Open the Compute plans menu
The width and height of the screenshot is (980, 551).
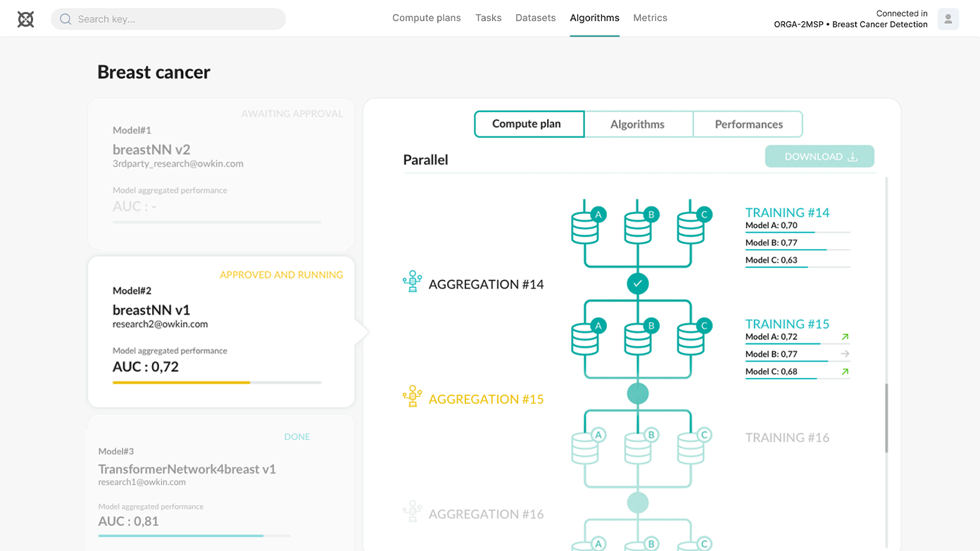[427, 18]
